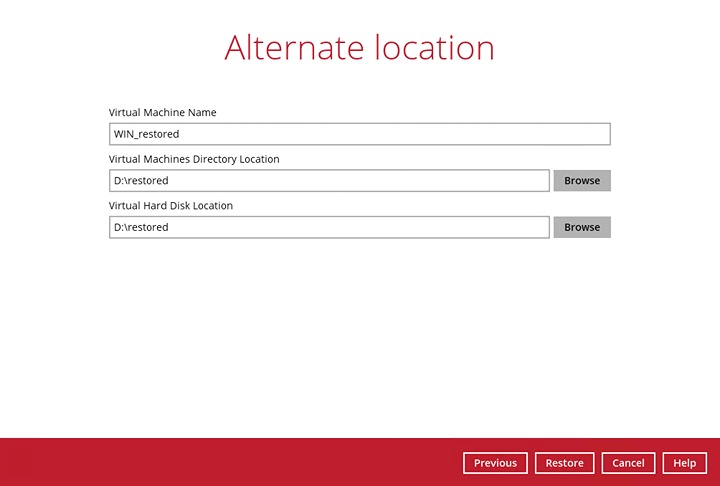Browse for the Virtual Hard Disk Location

[x=582, y=227]
